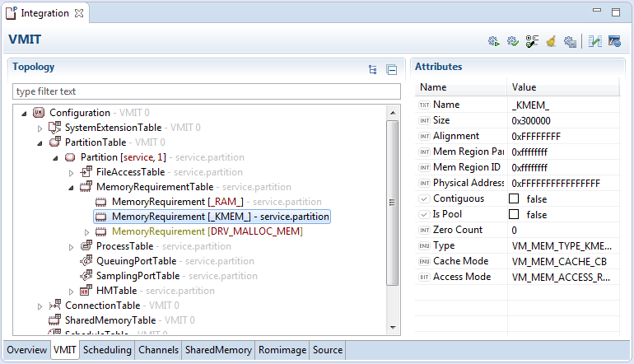Expand the ConnectionTable node
Screen dimensions: 634x364
pyautogui.click(x=40, y=306)
